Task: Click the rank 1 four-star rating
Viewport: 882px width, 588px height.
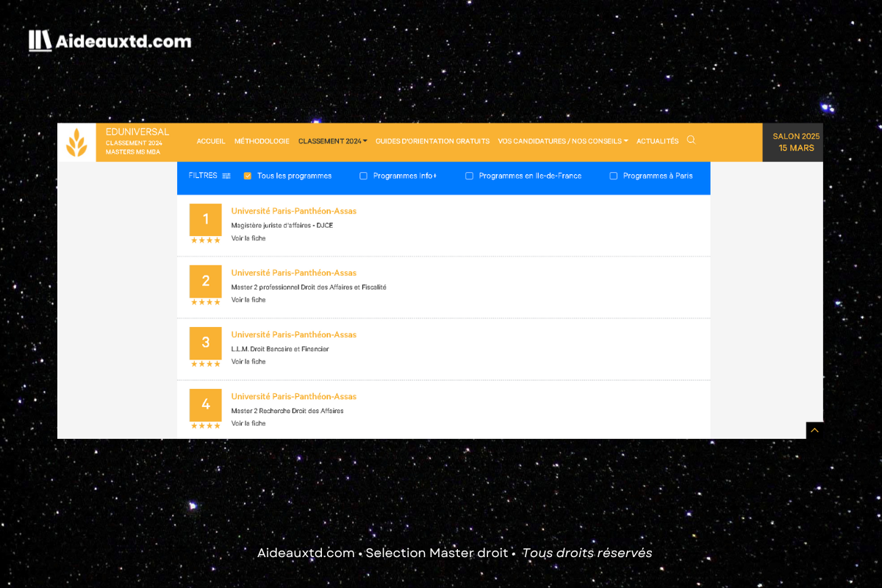Action: coord(205,240)
